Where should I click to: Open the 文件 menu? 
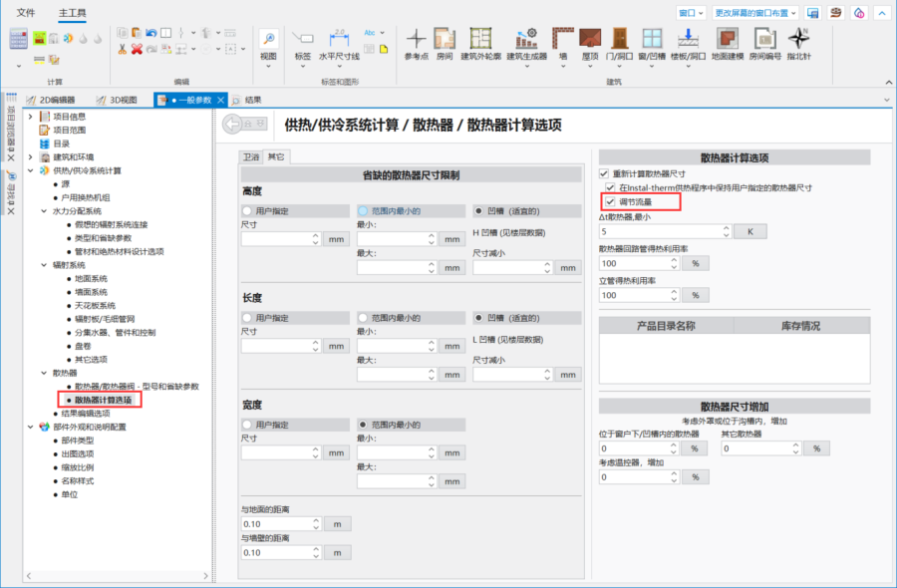26,13
